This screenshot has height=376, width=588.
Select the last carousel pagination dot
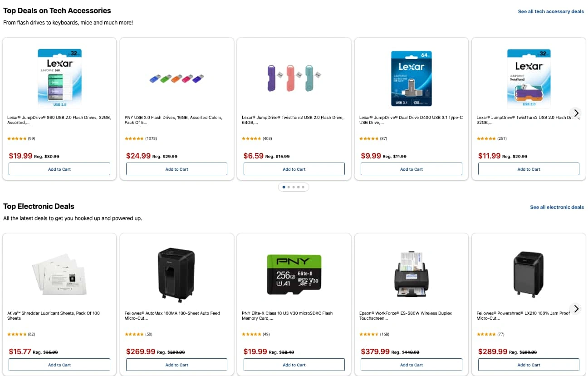(303, 187)
